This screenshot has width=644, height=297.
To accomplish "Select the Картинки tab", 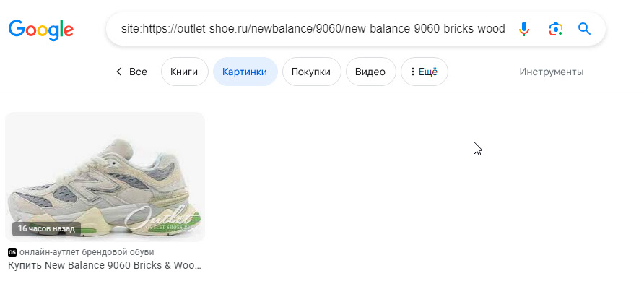I will 245,72.
